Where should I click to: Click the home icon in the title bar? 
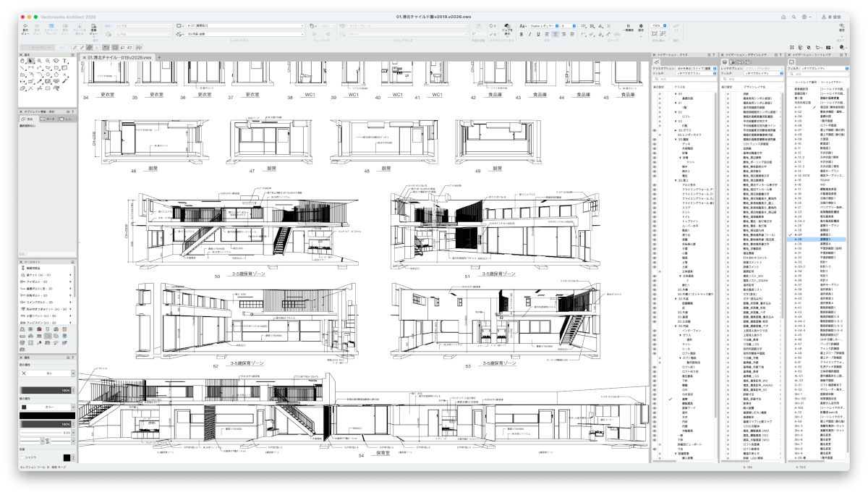tap(783, 17)
